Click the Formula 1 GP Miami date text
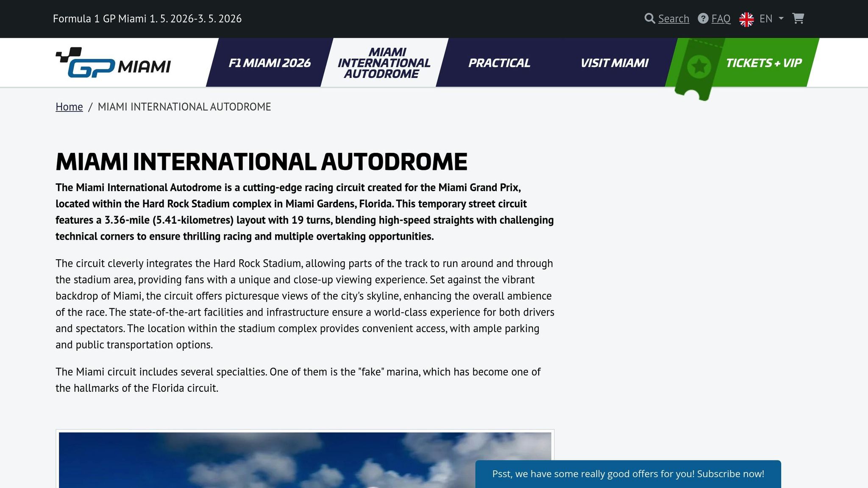868x488 pixels. (x=147, y=19)
